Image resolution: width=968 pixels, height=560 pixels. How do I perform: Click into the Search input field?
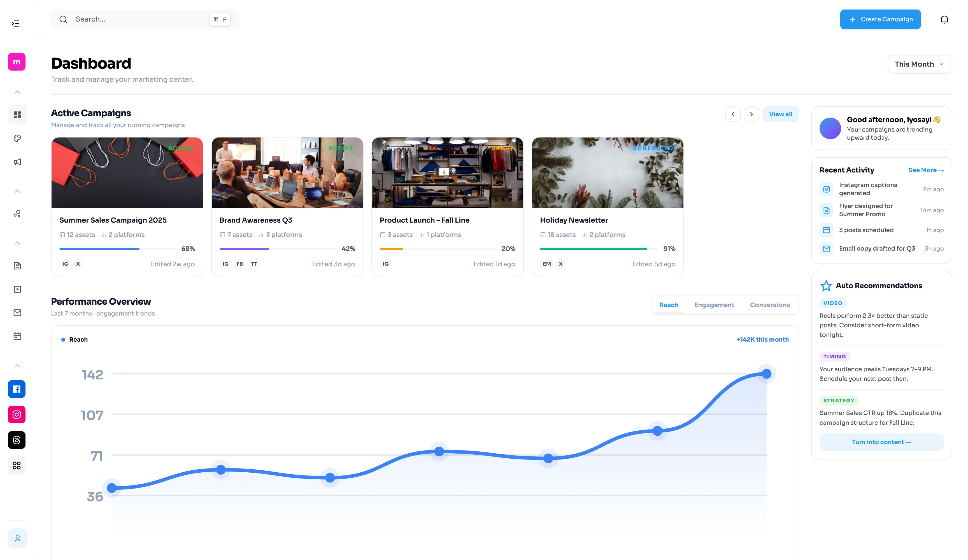point(145,19)
